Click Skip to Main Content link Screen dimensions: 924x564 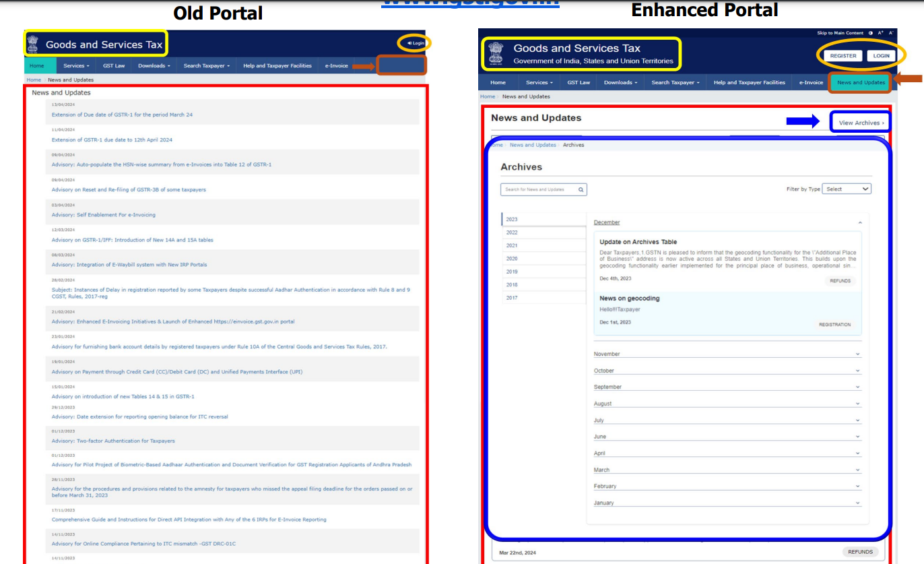pyautogui.click(x=840, y=33)
